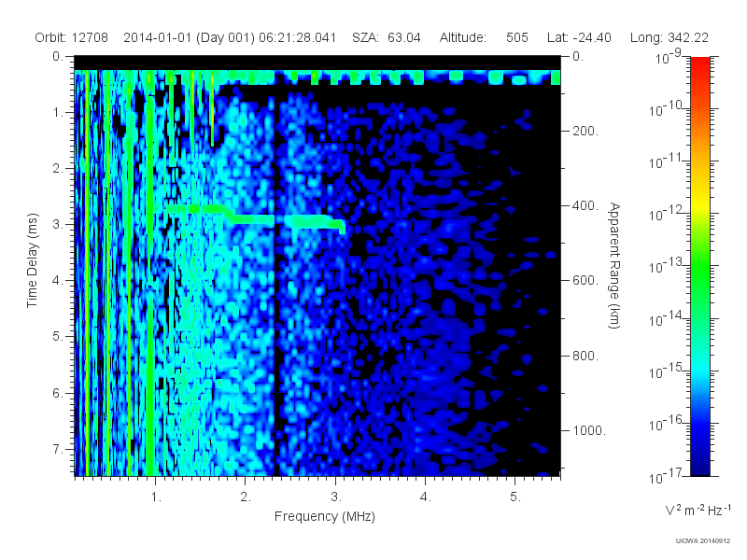The image size is (747, 560).
Task: Click the 10^-17 color scale label
Action: pos(666,476)
